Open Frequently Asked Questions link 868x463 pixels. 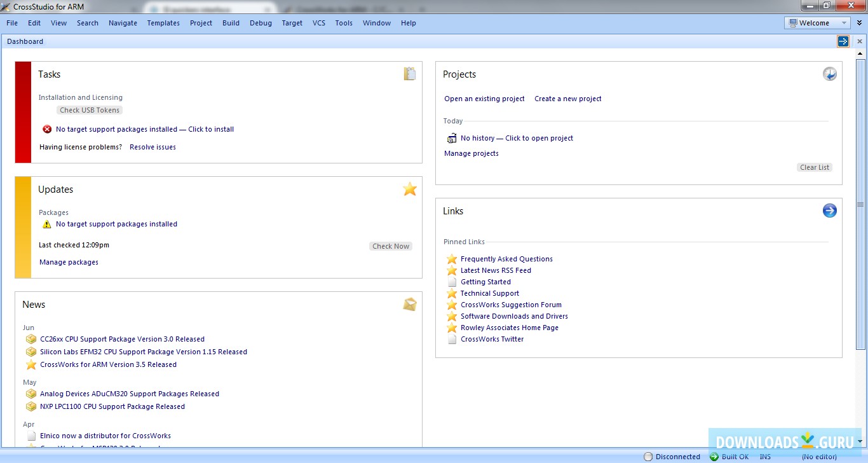(x=506, y=259)
